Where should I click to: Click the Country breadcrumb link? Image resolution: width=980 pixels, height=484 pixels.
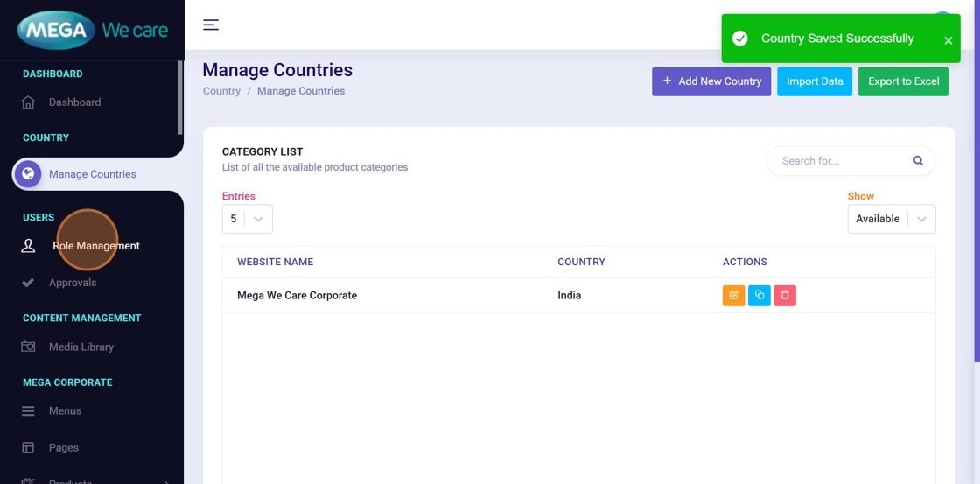(x=221, y=91)
